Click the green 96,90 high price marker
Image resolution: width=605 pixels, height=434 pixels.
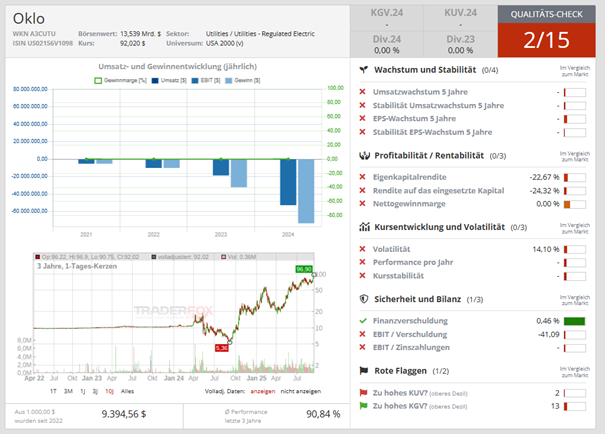pos(304,269)
